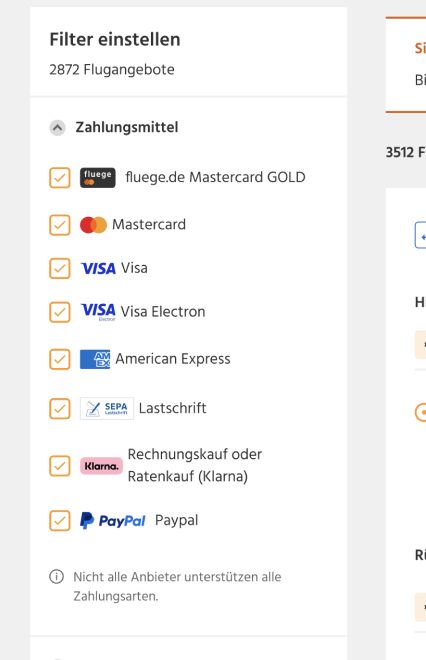Uncheck the Paypal checkbox
The image size is (426, 660).
click(60, 521)
